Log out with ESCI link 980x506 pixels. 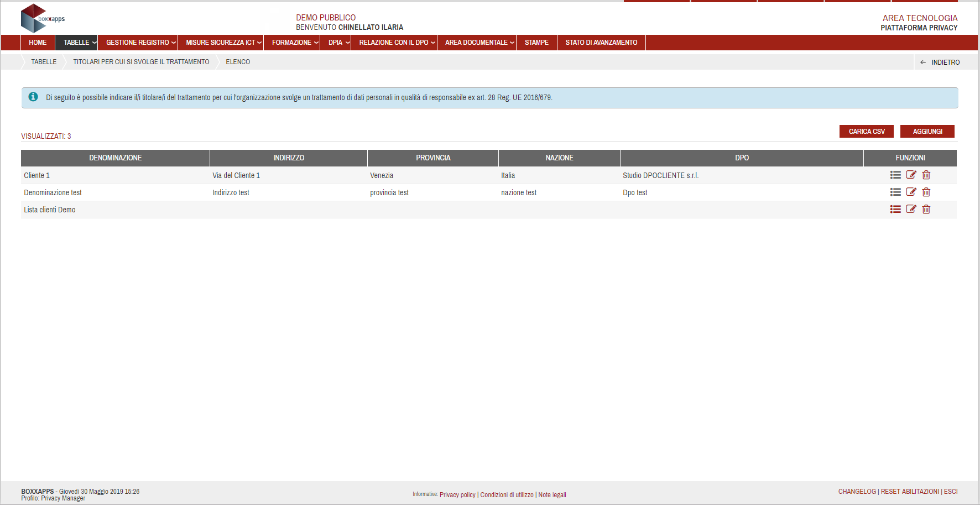click(x=951, y=492)
